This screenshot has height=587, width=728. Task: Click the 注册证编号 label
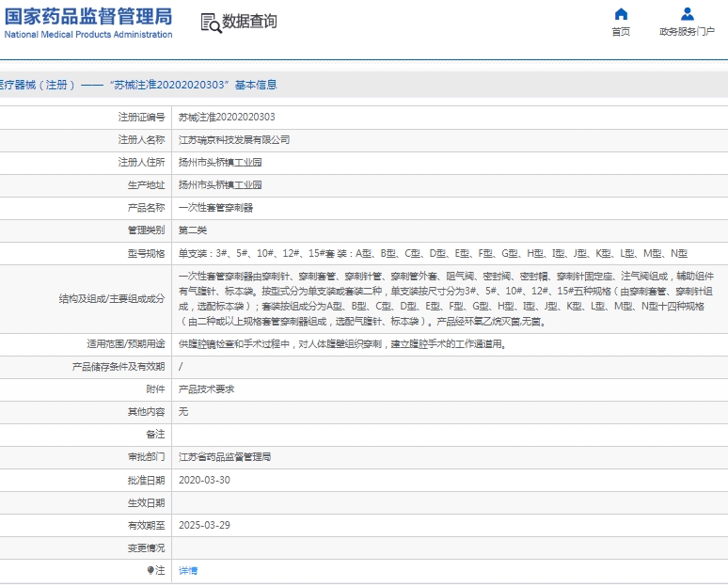click(x=142, y=117)
